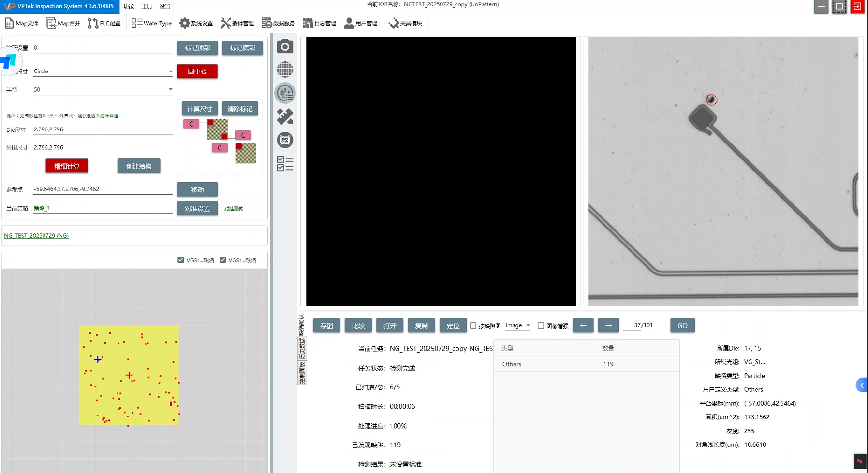Open the ruler and pencil measurement tool
Image resolution: width=868 pixels, height=473 pixels.
285,116
